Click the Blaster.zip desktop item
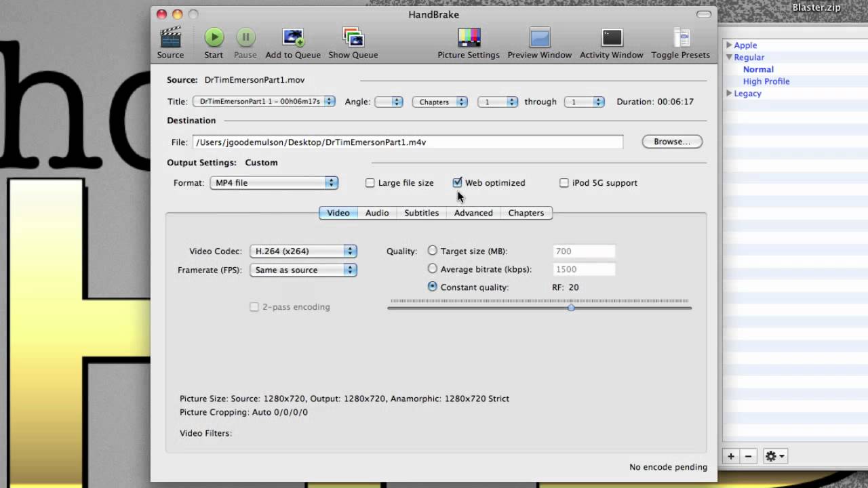 pos(816,8)
